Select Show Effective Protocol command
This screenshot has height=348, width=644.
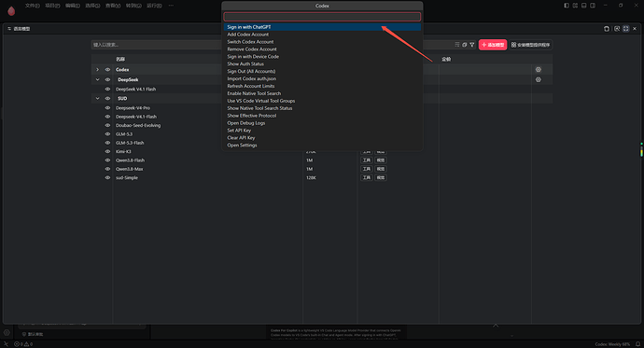322,116
